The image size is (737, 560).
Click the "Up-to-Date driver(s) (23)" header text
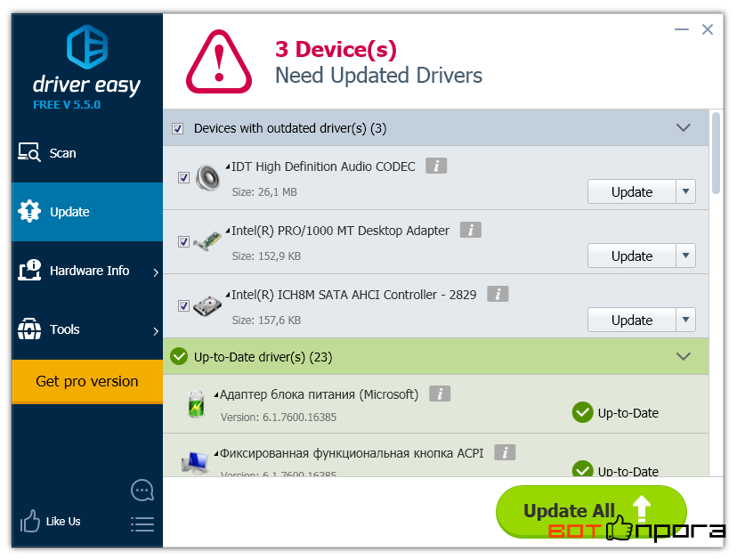[x=263, y=357]
